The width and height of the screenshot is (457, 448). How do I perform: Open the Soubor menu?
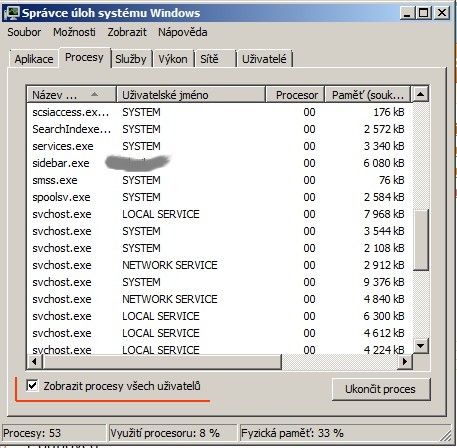click(x=24, y=32)
